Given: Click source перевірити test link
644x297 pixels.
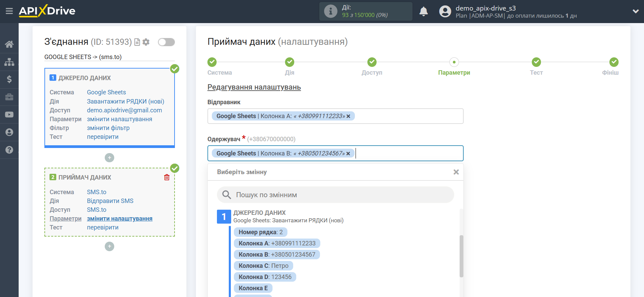Looking at the screenshot, I should [x=103, y=137].
